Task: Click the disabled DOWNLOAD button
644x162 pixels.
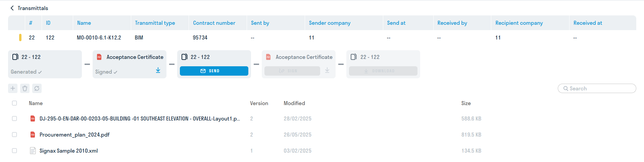Action: click(383, 71)
